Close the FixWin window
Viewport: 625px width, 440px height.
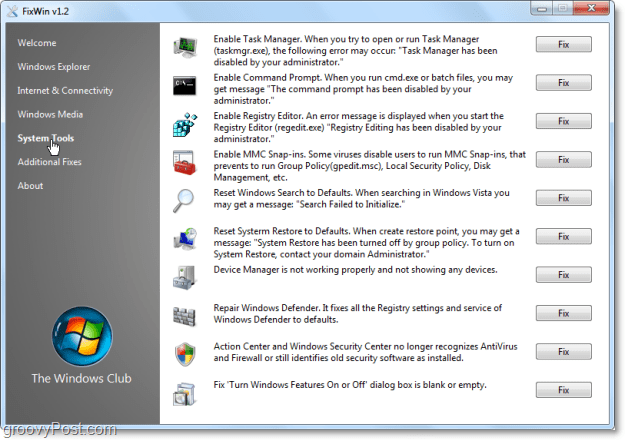pyautogui.click(x=592, y=8)
